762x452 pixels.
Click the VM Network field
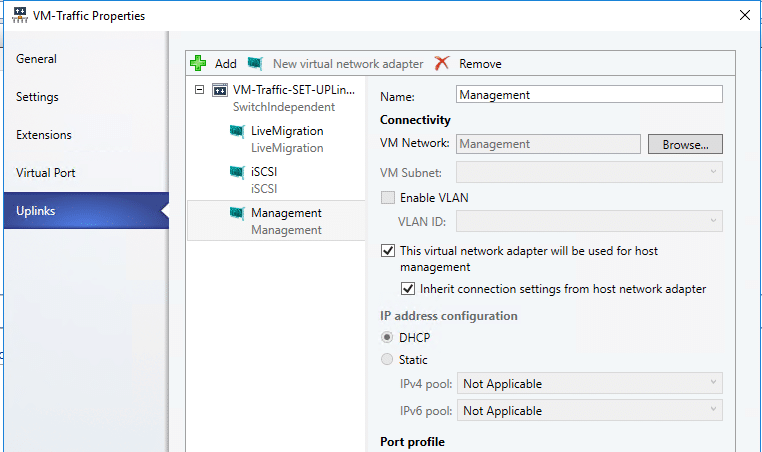click(548, 144)
